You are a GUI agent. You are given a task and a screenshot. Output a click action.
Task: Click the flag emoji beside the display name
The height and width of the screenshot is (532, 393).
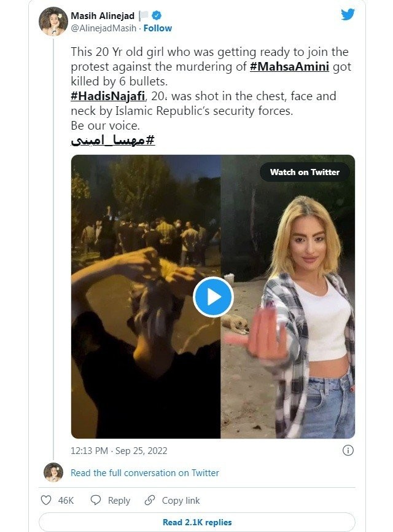[144, 16]
